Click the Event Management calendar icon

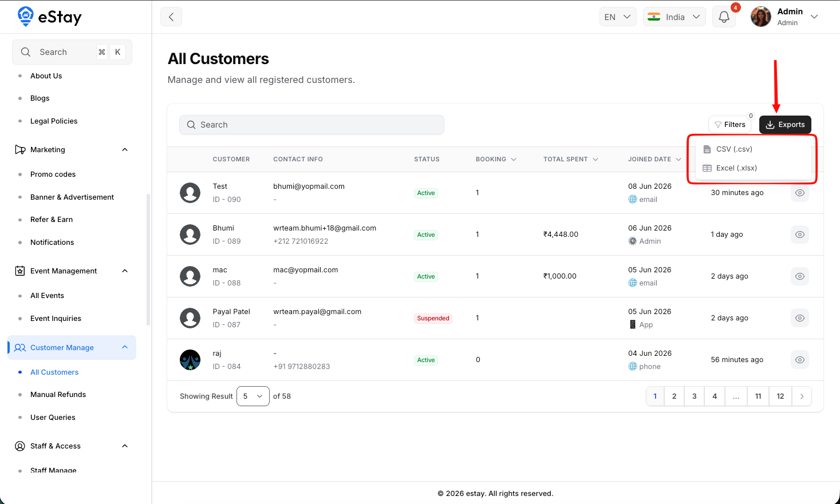[20, 271]
